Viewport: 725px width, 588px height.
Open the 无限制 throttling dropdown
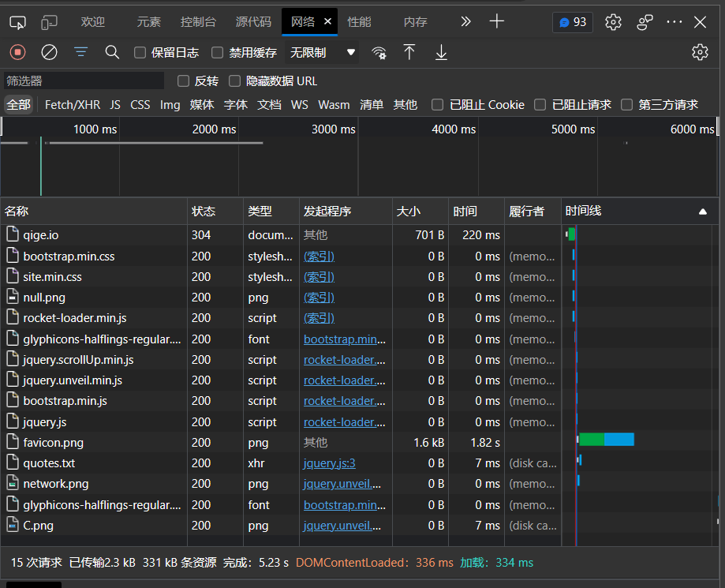coord(323,53)
